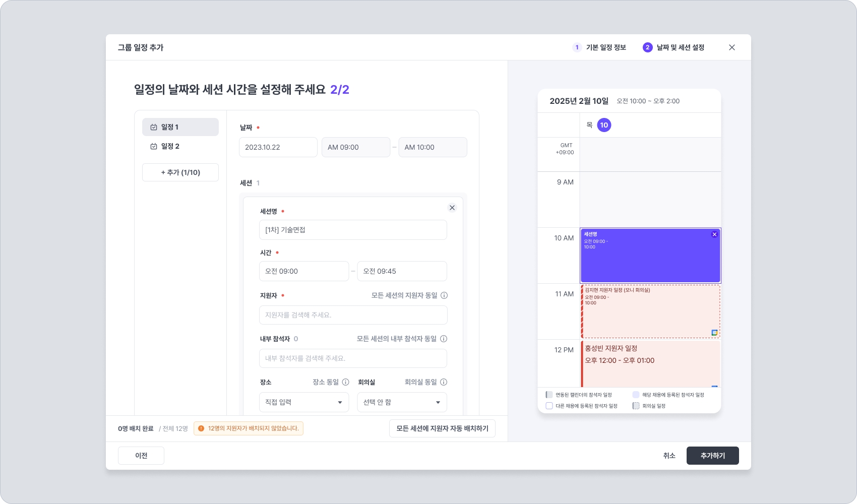This screenshot has height=504, width=857.
Task: Select 일정 2 in the schedule list
Action: (x=180, y=146)
